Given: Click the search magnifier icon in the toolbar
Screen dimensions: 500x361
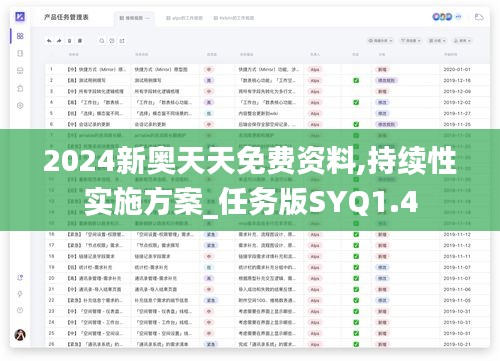Looking at the screenshot, I should [x=102, y=41].
